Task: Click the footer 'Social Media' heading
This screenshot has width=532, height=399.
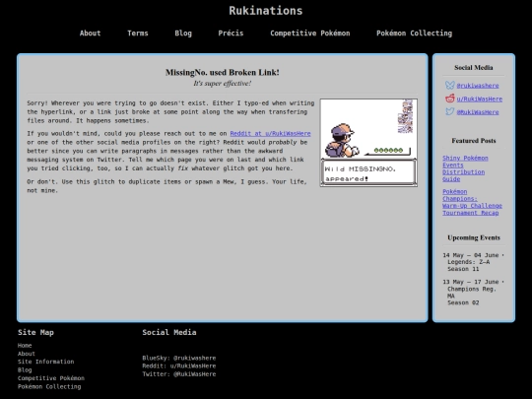Action: coord(169,333)
